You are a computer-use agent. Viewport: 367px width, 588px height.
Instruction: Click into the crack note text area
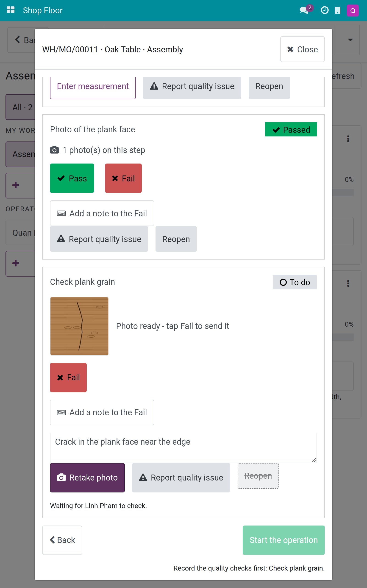[x=183, y=448]
